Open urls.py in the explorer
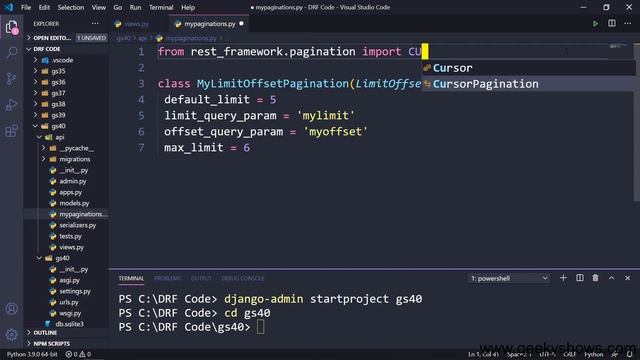640x360 pixels. [67, 302]
